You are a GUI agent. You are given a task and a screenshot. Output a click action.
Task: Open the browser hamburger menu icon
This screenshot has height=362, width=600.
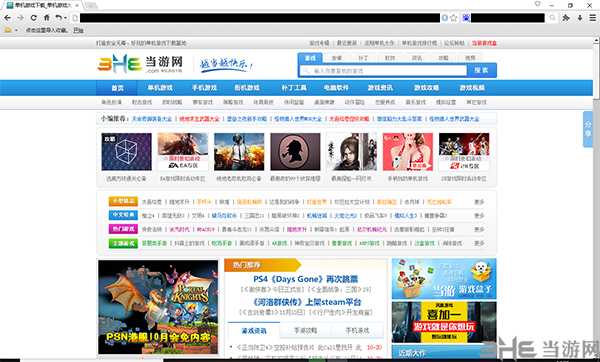pyautogui.click(x=592, y=18)
